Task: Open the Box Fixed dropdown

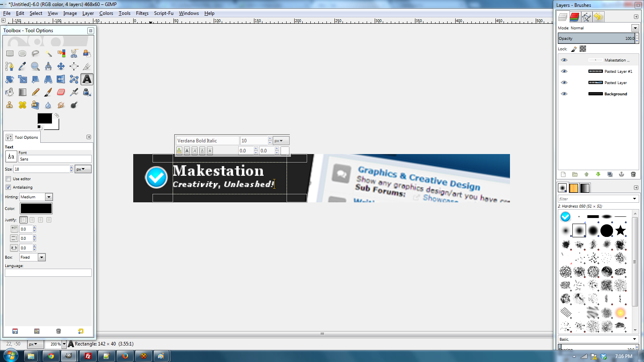Action: pyautogui.click(x=41, y=257)
